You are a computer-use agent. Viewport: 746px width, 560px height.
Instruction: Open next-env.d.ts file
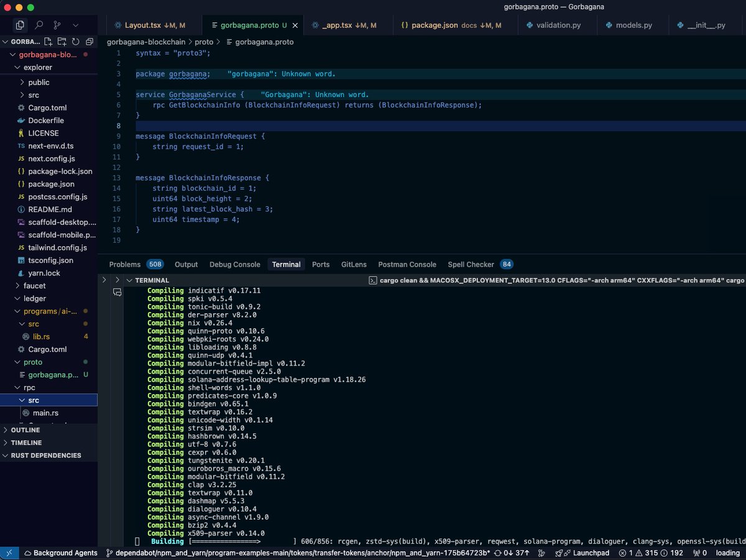(x=50, y=146)
